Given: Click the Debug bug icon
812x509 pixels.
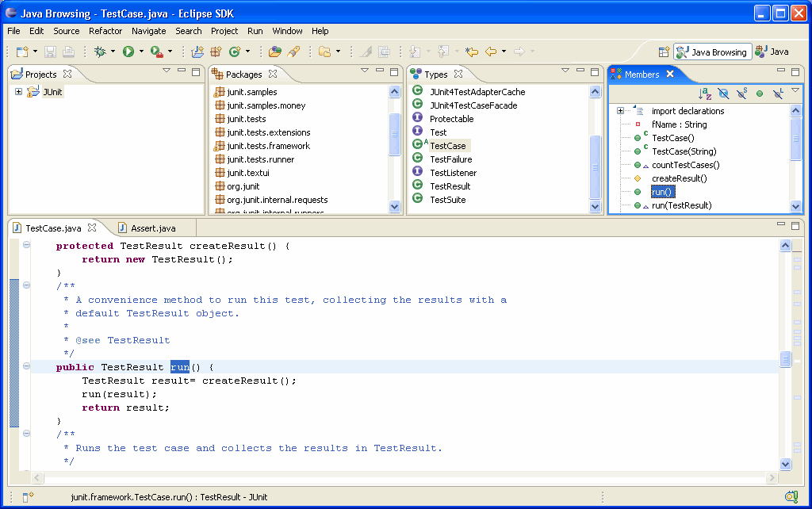Looking at the screenshot, I should point(100,52).
